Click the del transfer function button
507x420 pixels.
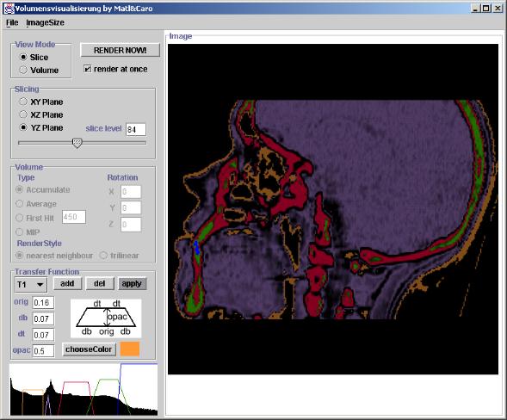(x=100, y=283)
